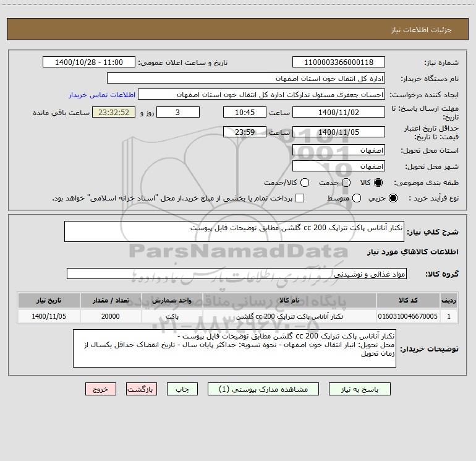Click the unit cell پاکت
The height and width of the screenshot is (461, 476).
click(x=172, y=316)
